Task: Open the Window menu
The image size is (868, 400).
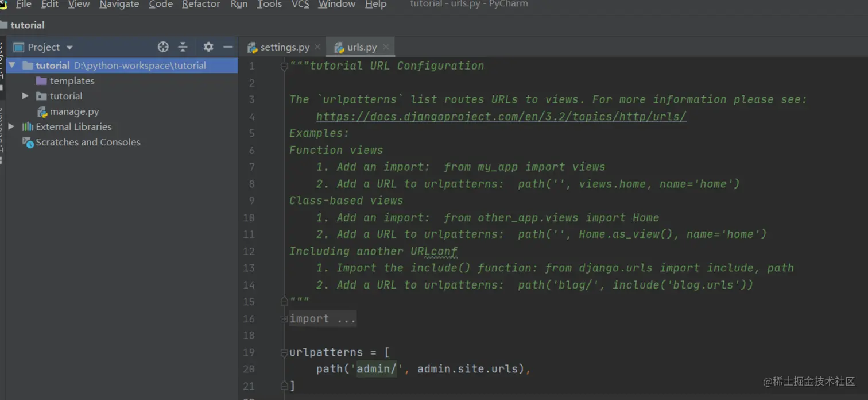Action: pyautogui.click(x=336, y=5)
